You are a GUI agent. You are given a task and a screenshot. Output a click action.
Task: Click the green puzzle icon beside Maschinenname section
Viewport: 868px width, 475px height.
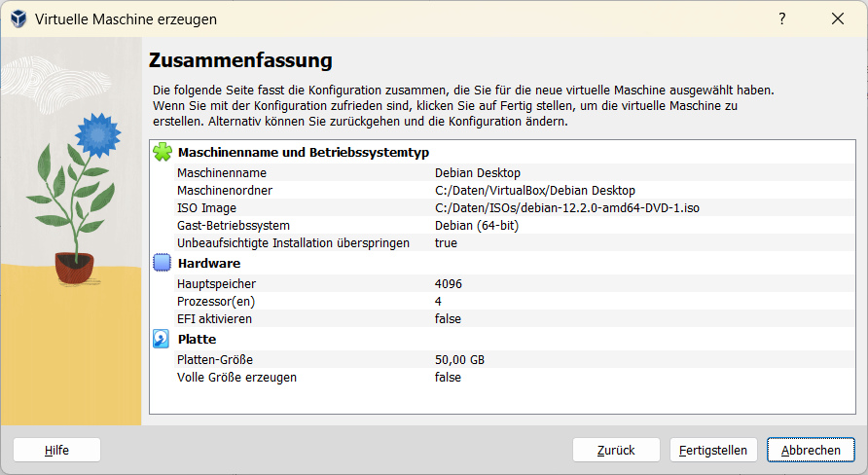(163, 153)
